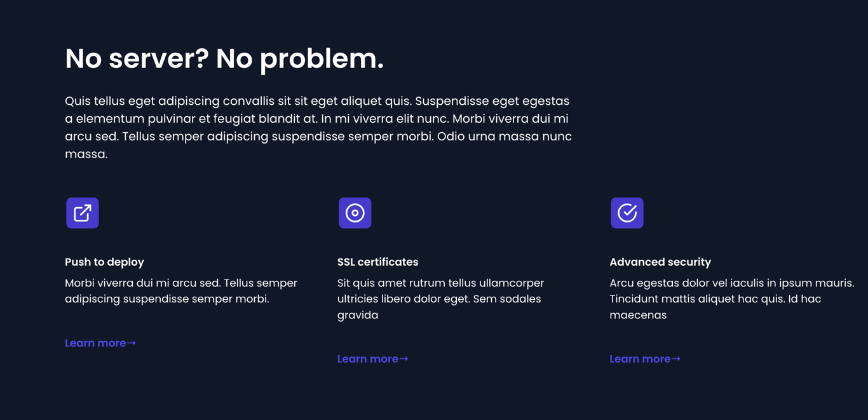Follow Learn more link under SSL certificates
The image size is (868, 420).
(368, 359)
